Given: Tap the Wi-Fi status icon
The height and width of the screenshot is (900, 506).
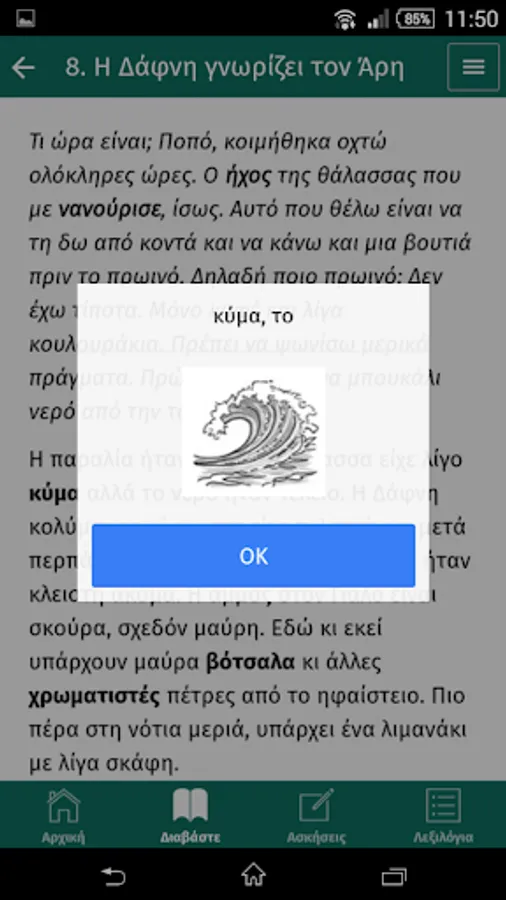Looking at the screenshot, I should [345, 20].
